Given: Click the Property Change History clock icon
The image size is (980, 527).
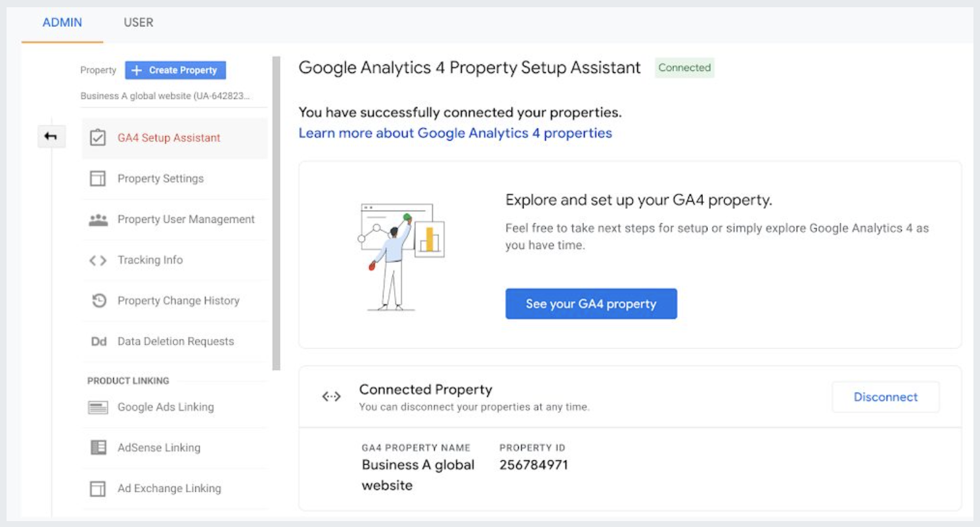Looking at the screenshot, I should pos(99,301).
